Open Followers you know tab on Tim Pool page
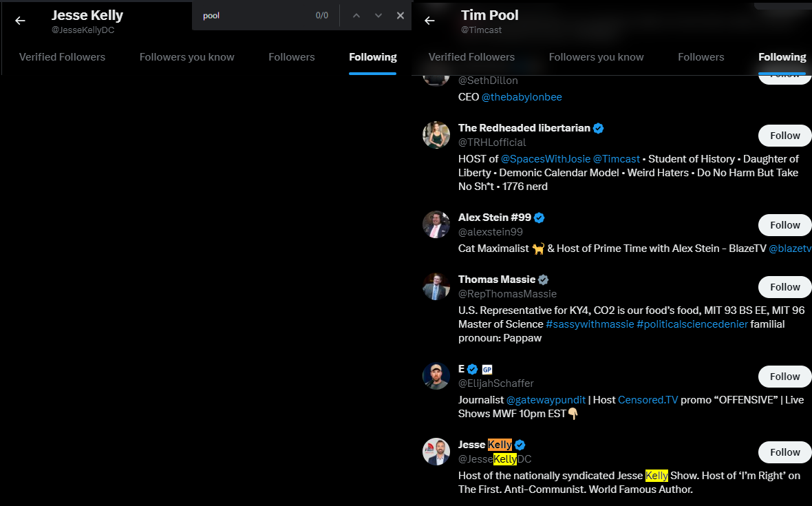Image resolution: width=812 pixels, height=506 pixels. tap(597, 57)
